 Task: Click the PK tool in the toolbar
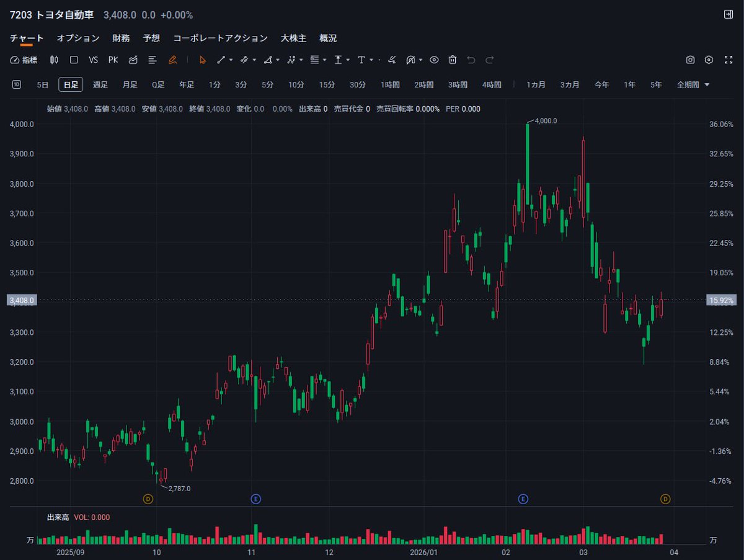click(x=113, y=60)
